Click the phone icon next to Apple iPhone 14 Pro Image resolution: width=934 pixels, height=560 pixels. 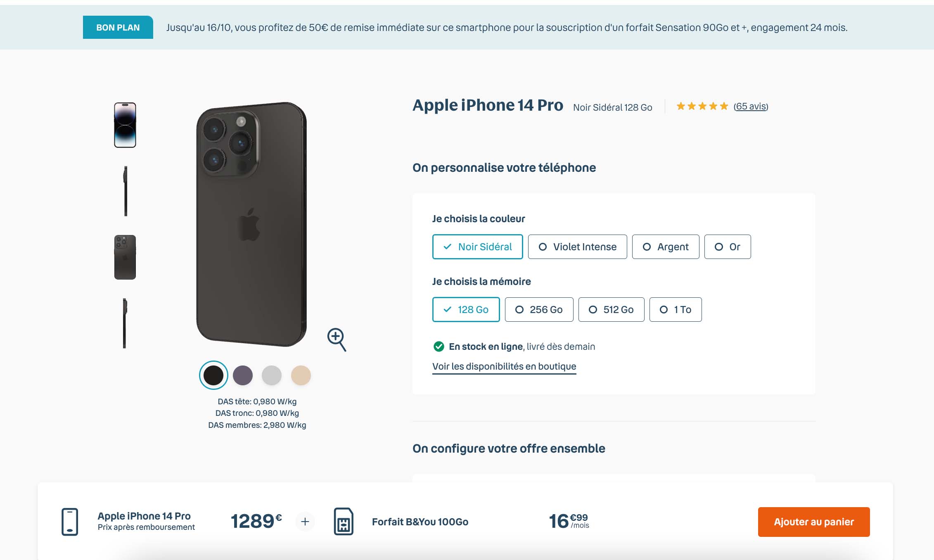(69, 522)
